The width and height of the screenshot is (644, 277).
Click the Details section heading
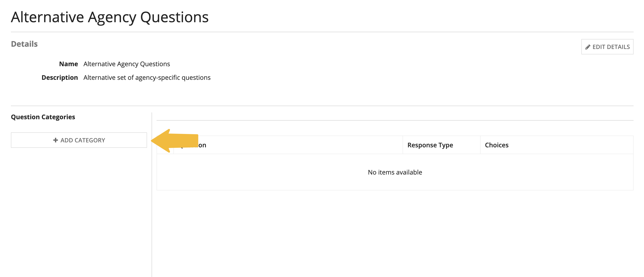click(24, 44)
